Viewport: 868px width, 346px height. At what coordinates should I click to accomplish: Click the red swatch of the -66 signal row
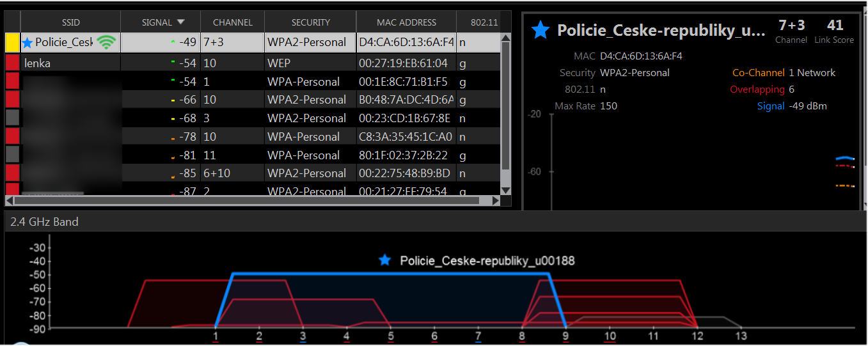pos(12,99)
